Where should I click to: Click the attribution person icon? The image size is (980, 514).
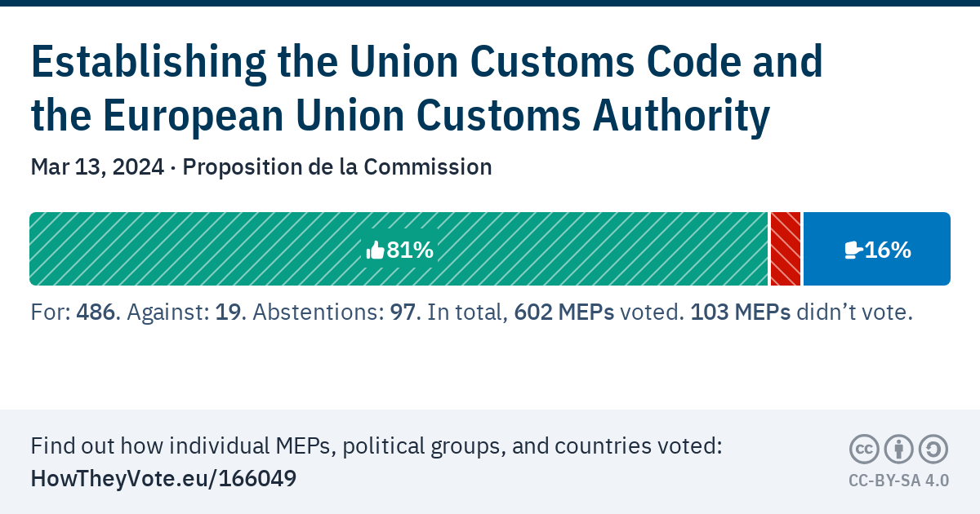pyautogui.click(x=898, y=450)
